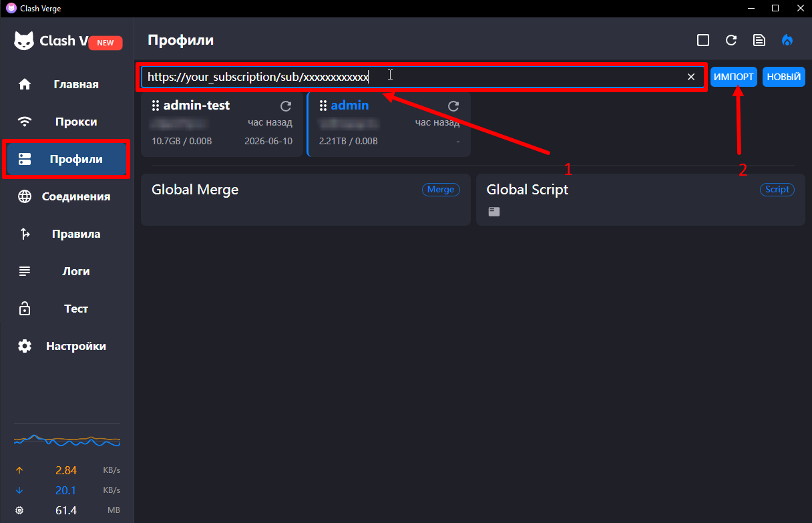The width and height of the screenshot is (812, 523).
Task: Select the Профили sidebar item
Action: tap(67, 159)
